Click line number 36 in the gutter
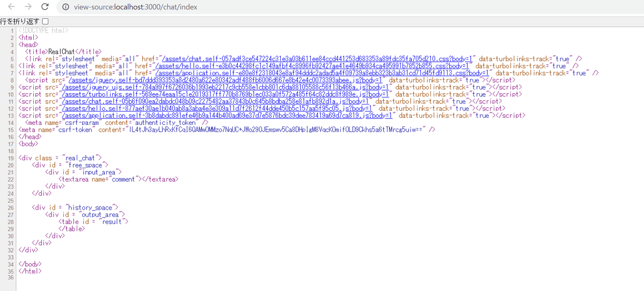This screenshot has height=291, width=644. coord(10,278)
